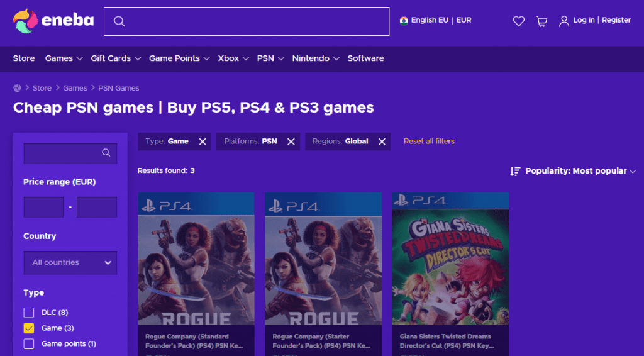This screenshot has height=356, width=644.
Task: Remove the Regions: Global filter
Action: tap(382, 142)
